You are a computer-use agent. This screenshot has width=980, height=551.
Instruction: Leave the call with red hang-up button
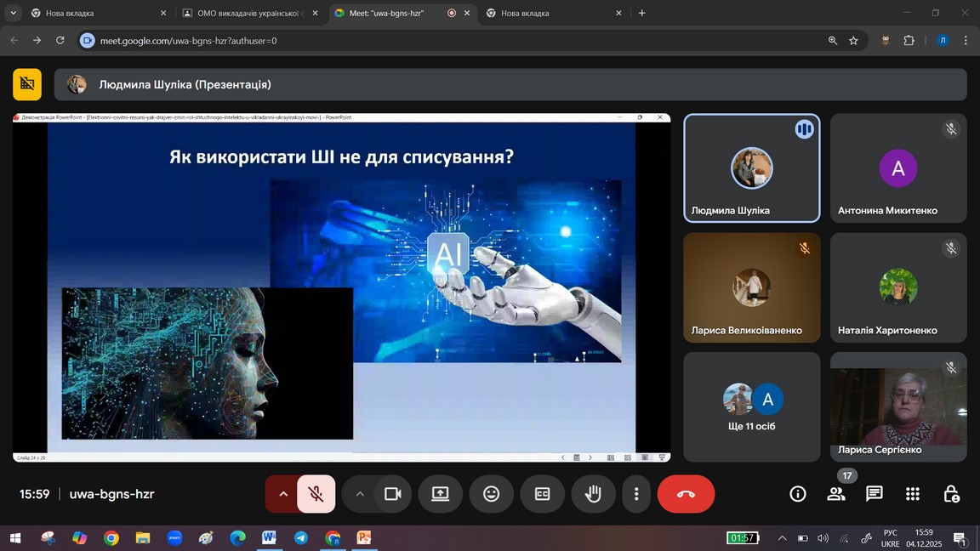coord(686,494)
